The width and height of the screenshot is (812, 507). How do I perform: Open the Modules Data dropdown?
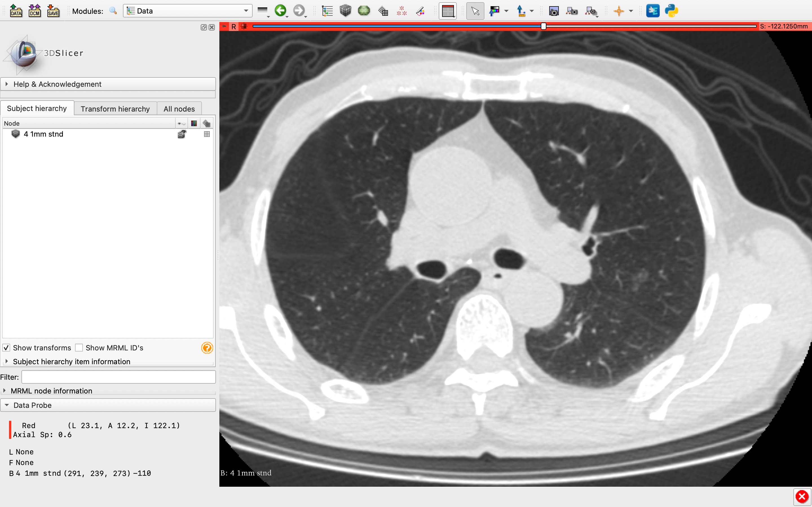(187, 11)
